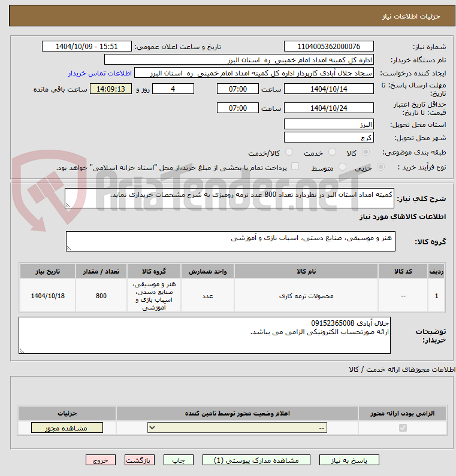This screenshot has height=476, width=456.
Task: Click the عدد unit cell
Action: click(x=207, y=296)
